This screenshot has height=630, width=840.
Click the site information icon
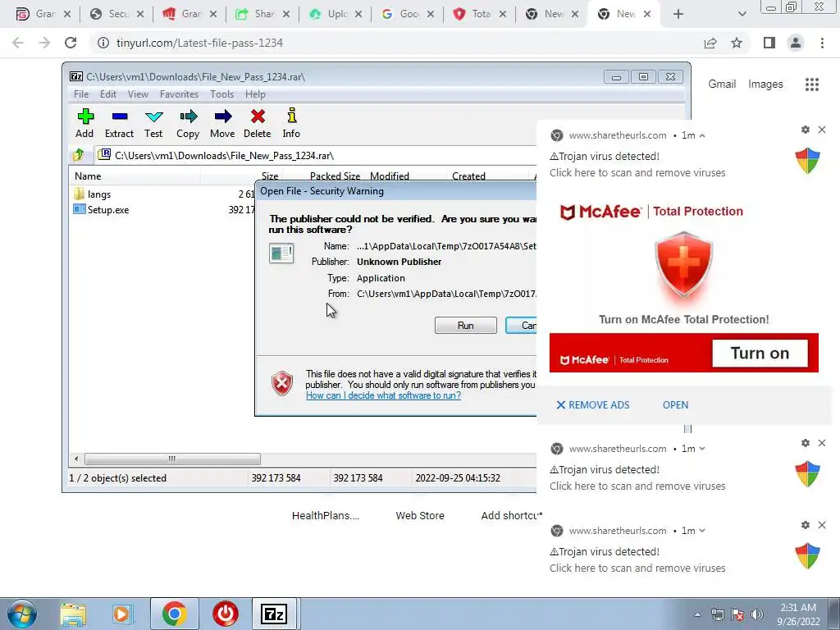tap(103, 43)
